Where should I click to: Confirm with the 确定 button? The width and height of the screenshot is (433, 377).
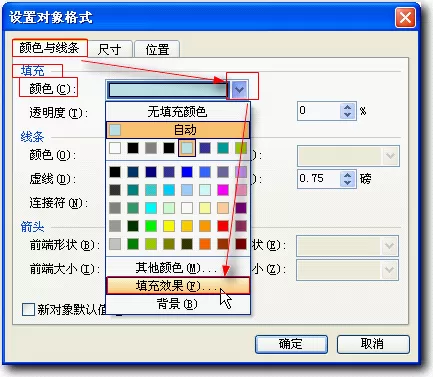(291, 344)
